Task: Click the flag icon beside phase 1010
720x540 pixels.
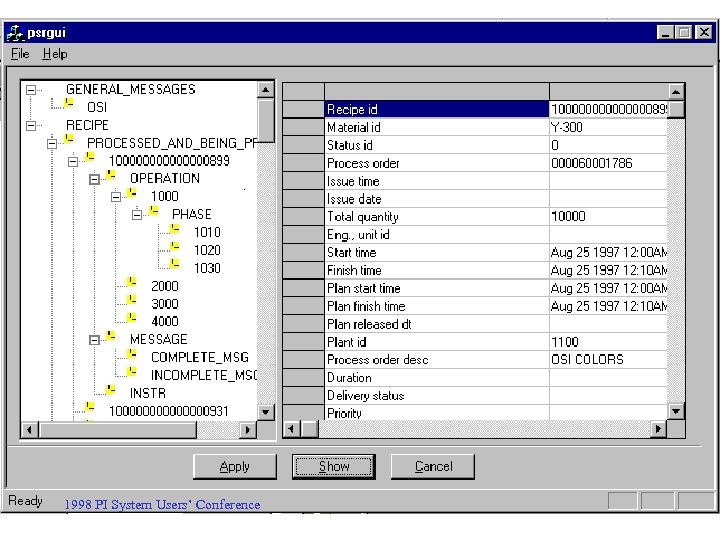Action: click(175, 228)
